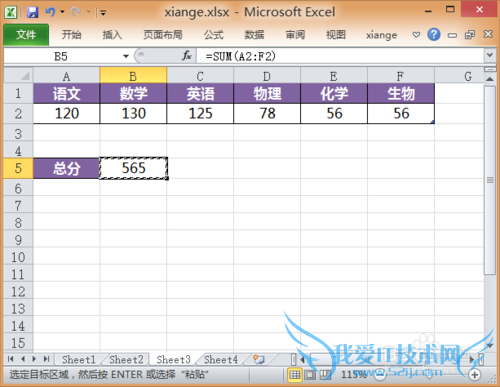Switch to the 插入 ribbon tab
Image resolution: width=500 pixels, height=387 pixels.
112,35
